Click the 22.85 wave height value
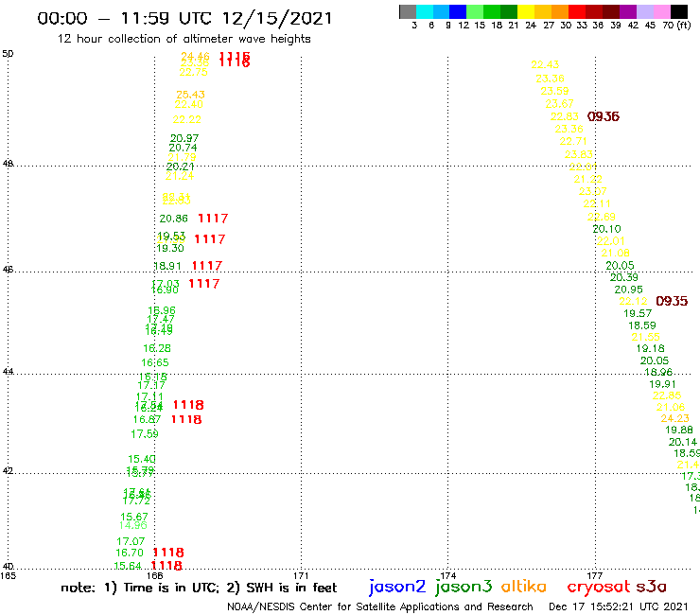700x615 pixels. [667, 395]
